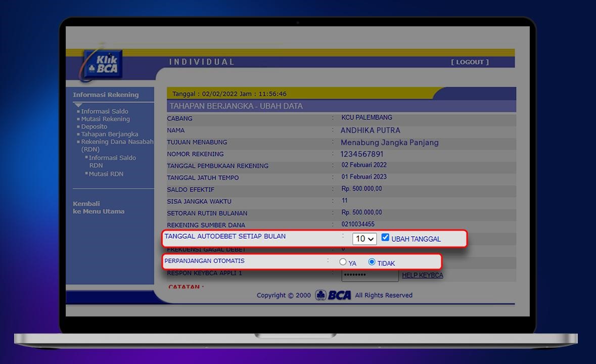Image resolution: width=596 pixels, height=364 pixels.
Task: Click the Informasi Rekening sidebar header
Action: [x=105, y=95]
